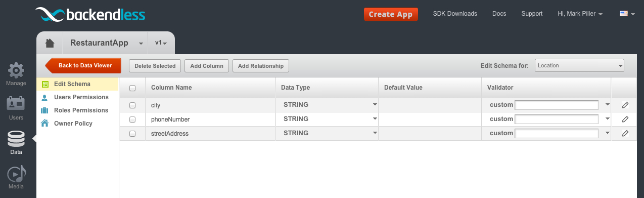Click Back to Data Viewer button
644x198 pixels.
pyautogui.click(x=83, y=65)
